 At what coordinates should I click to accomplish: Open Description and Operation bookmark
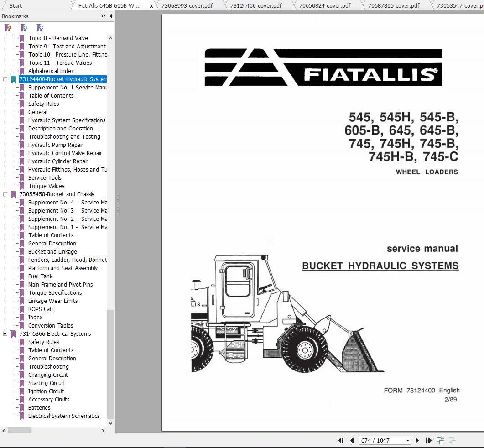coord(61,129)
